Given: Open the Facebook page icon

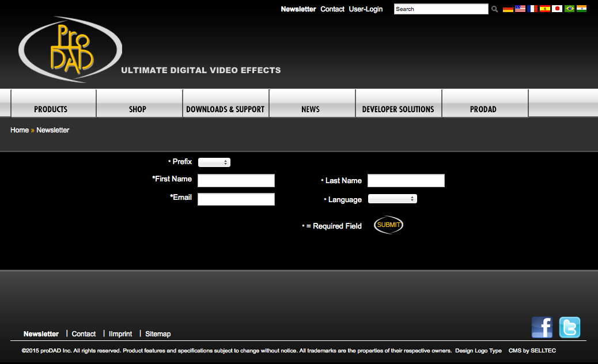Looking at the screenshot, I should tap(542, 328).
